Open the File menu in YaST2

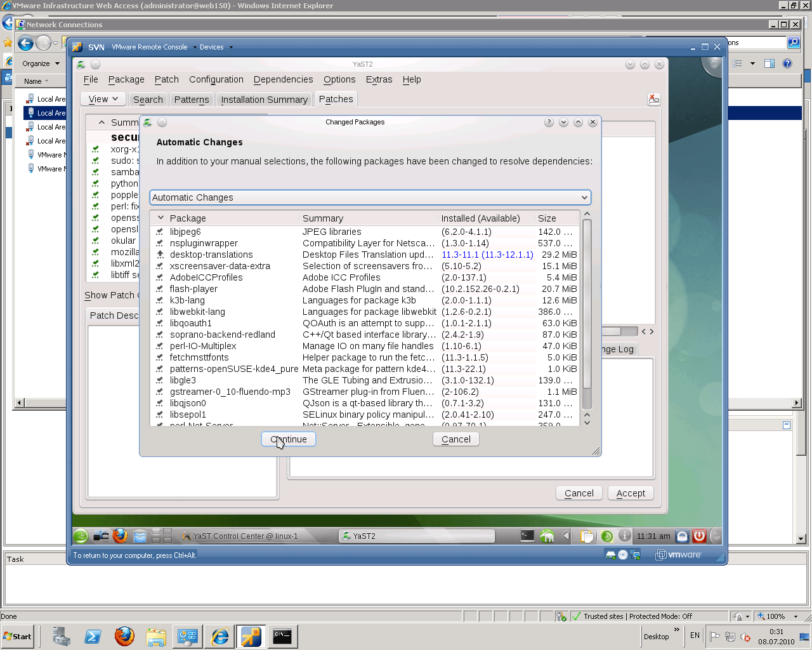coord(91,79)
